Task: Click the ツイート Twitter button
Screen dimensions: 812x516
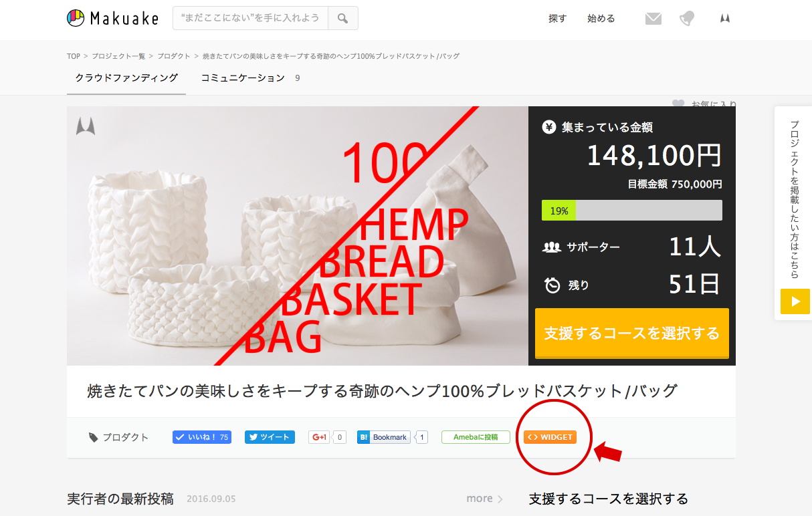Action: click(x=270, y=437)
